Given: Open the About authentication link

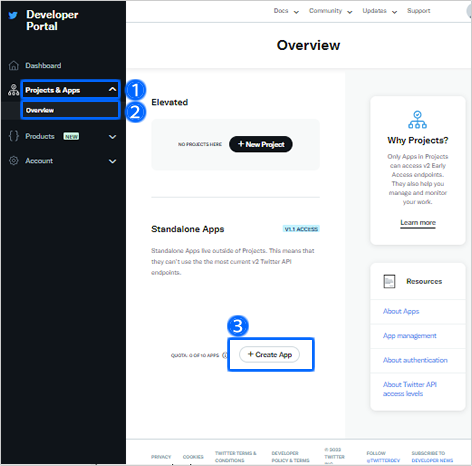Looking at the screenshot, I should (x=415, y=360).
